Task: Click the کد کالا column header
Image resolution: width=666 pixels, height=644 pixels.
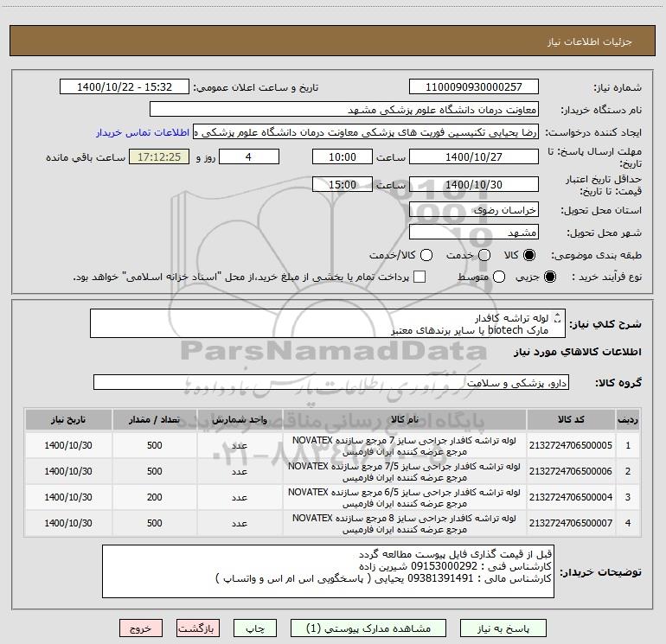Action: click(571, 419)
